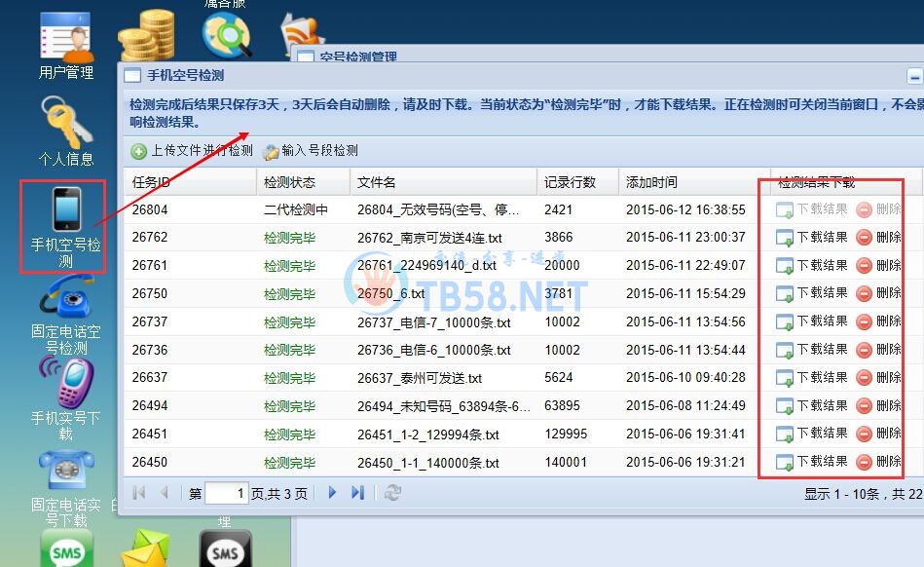Go to the next page of results
The width and height of the screenshot is (924, 567).
point(332,492)
